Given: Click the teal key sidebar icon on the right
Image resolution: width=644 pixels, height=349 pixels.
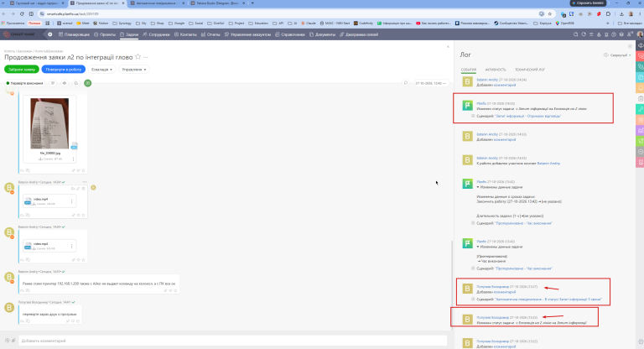Looking at the screenshot, I should (640, 109).
